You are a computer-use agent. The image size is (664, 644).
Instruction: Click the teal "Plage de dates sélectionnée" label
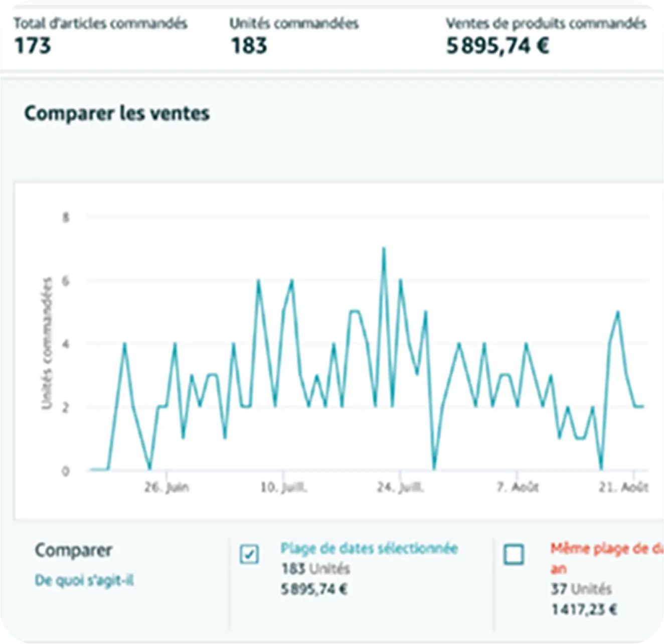(x=369, y=548)
